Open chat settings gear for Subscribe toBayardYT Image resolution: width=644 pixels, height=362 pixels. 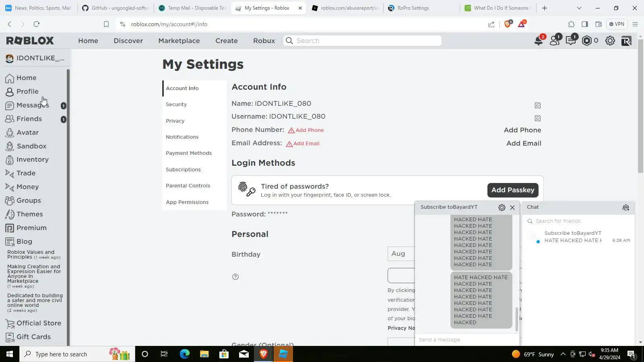pyautogui.click(x=502, y=208)
